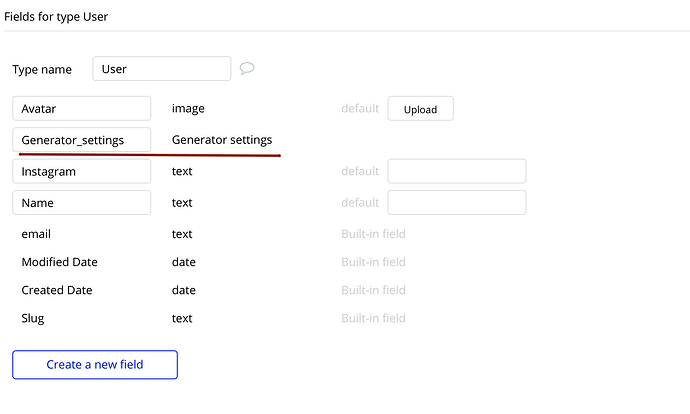Click the text type label beside Instagram

tap(182, 172)
